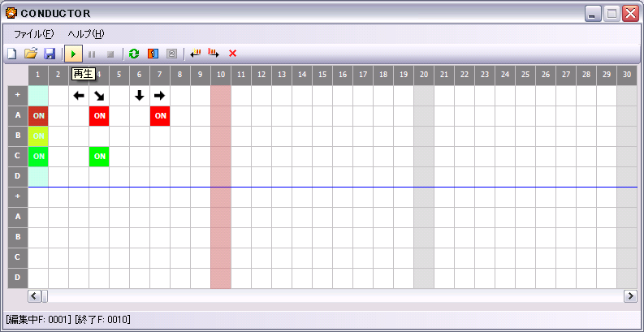This screenshot has width=644, height=332.
Task: Click the top + row header
Action: pos(17,96)
